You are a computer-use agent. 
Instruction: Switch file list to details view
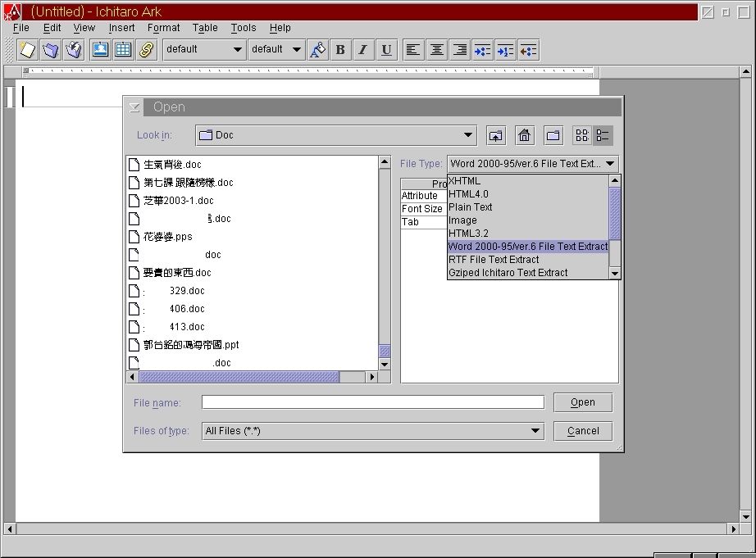click(x=603, y=135)
